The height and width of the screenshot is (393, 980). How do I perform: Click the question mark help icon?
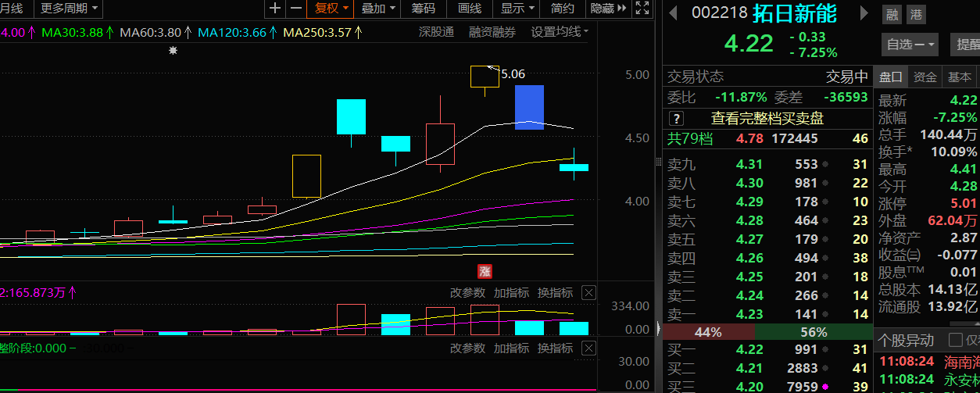tap(677, 119)
